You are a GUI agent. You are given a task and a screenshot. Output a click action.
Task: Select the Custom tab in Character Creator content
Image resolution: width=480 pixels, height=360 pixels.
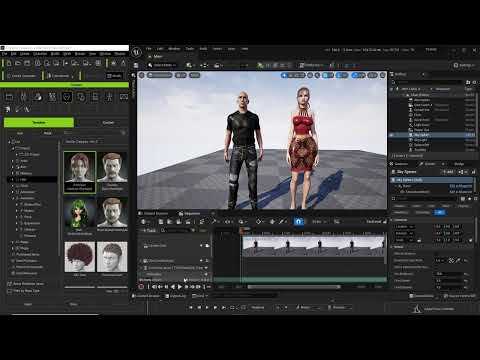coord(108,123)
